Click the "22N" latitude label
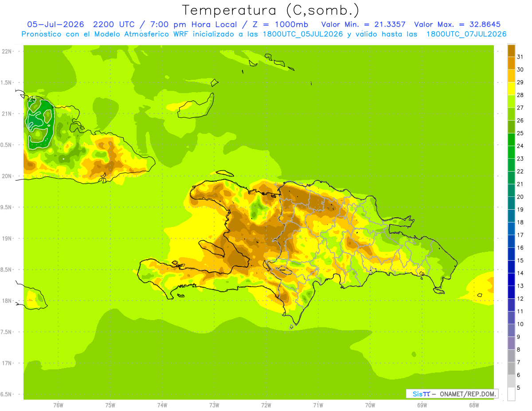532x411 pixels. tap(7, 51)
